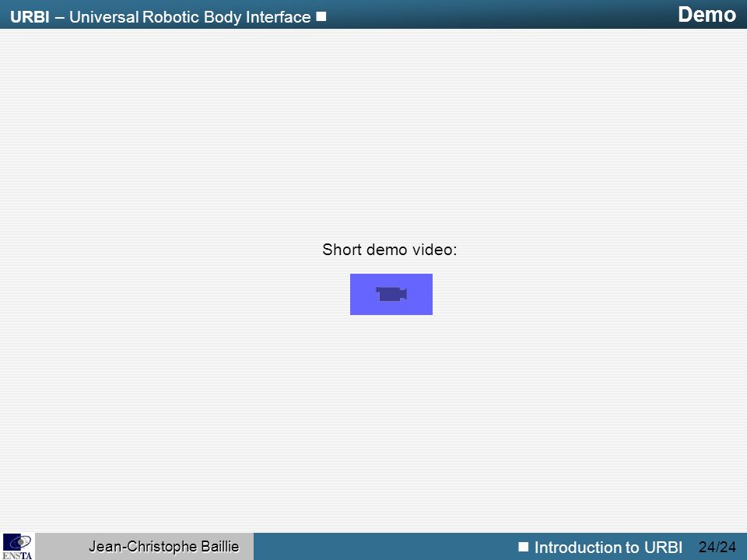Click the ENSTA logo in the footer
Screen dimensions: 747x560
[18, 547]
